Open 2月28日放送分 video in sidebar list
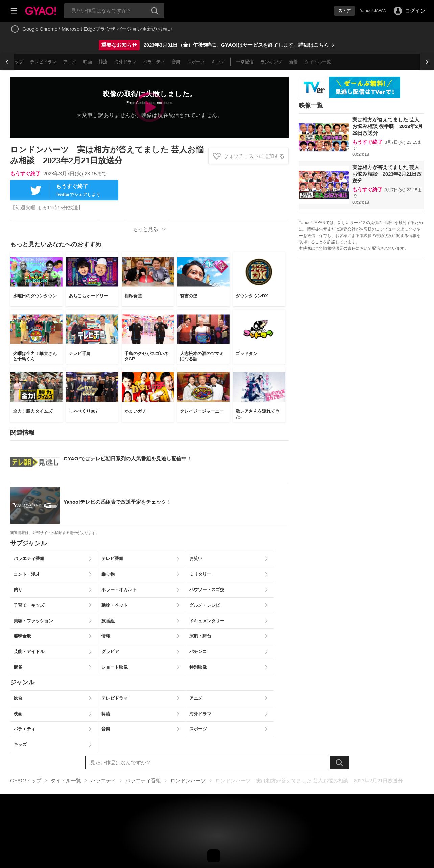The image size is (434, 868). [x=361, y=137]
